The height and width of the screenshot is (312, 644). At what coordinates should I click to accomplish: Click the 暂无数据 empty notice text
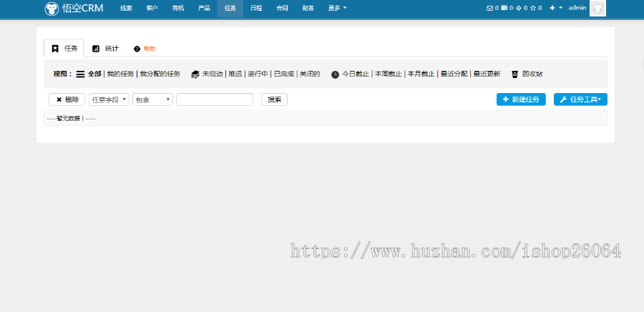point(71,118)
